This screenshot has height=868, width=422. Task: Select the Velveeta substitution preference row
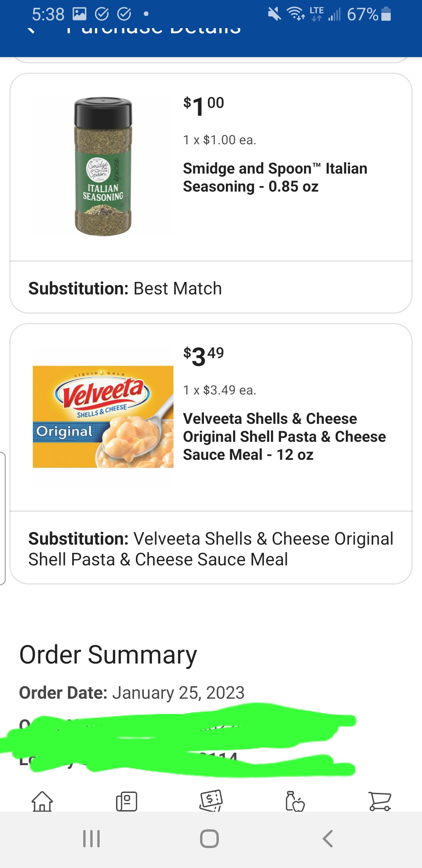coord(211,549)
